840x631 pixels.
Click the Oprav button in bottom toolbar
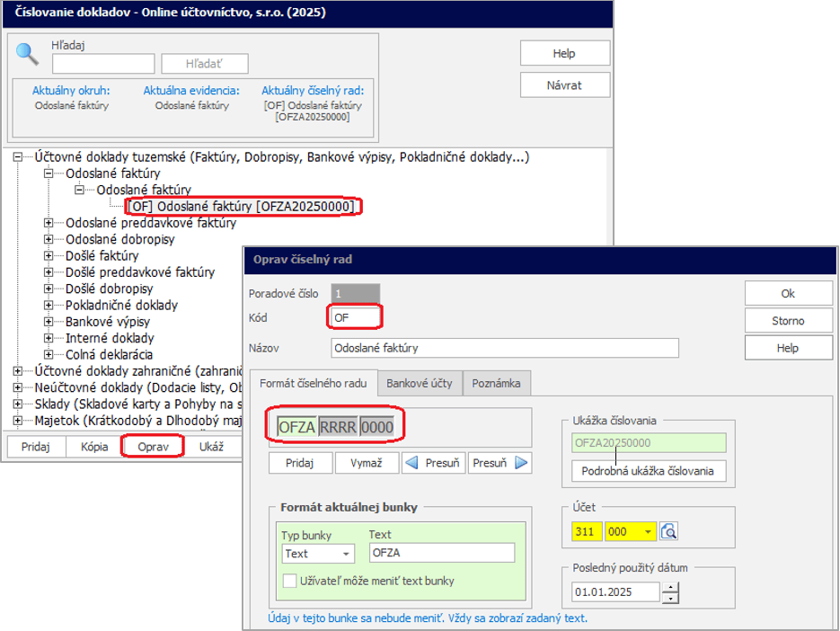point(152,446)
